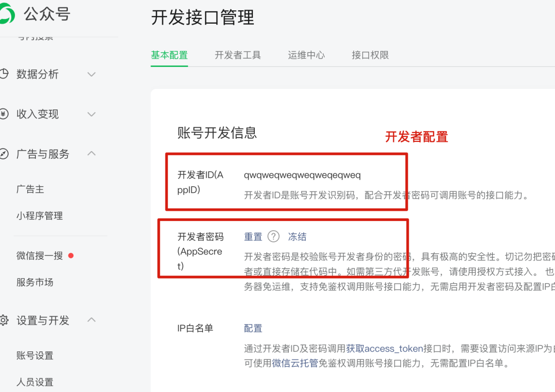This screenshot has height=392, width=555.
Task: Click the question mark help icon beside 重置
Action: [x=273, y=236]
